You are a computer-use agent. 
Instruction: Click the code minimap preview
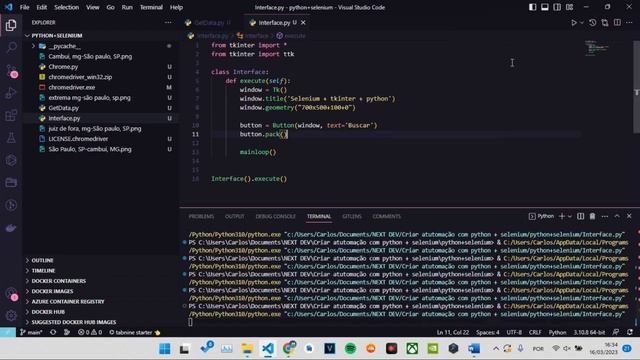coord(596,48)
